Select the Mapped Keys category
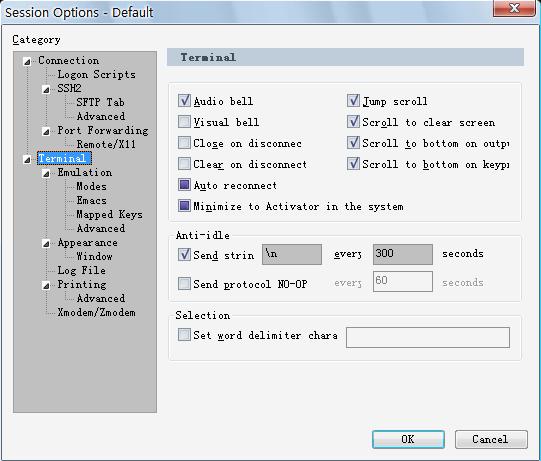Screen dimensions: 541x461 (x=109, y=214)
